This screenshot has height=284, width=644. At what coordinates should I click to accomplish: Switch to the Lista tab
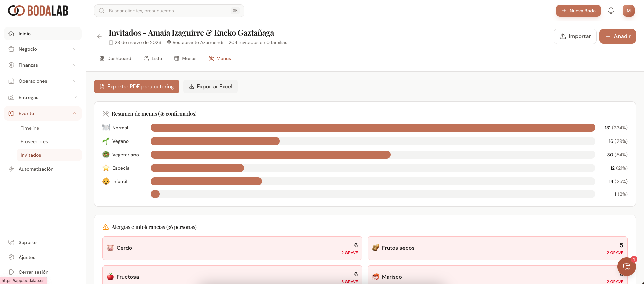[153, 58]
